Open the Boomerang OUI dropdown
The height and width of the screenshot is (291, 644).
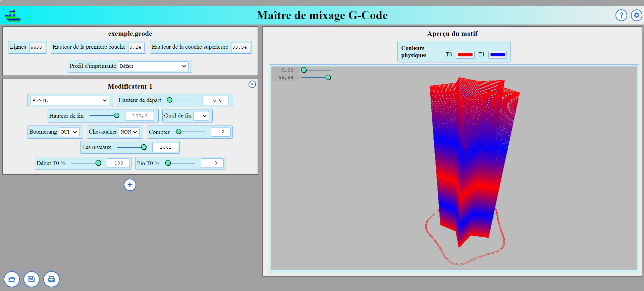pos(69,132)
